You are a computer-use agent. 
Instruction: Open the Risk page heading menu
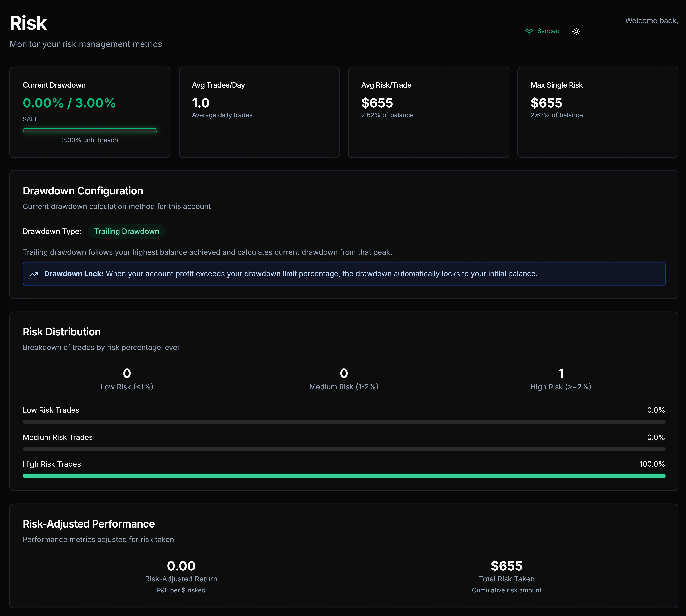tap(28, 22)
